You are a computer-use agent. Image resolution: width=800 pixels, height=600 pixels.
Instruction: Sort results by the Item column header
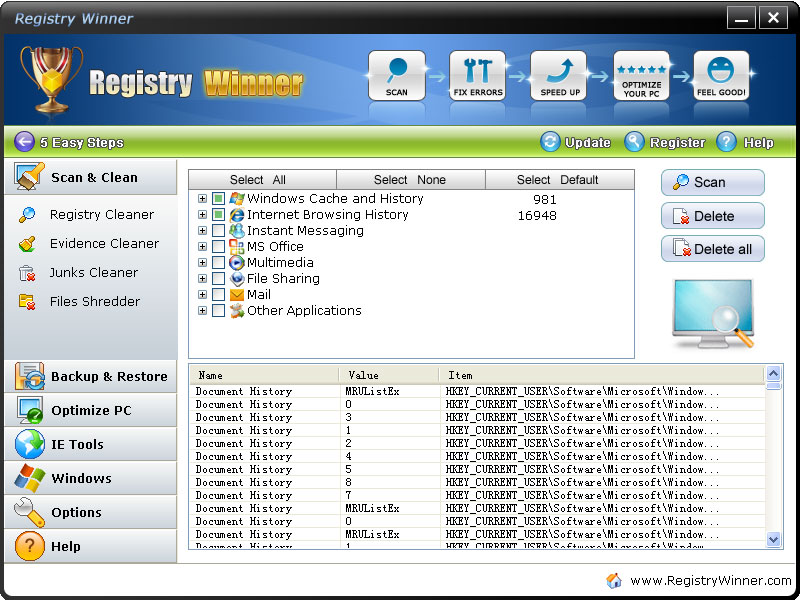[602, 376]
